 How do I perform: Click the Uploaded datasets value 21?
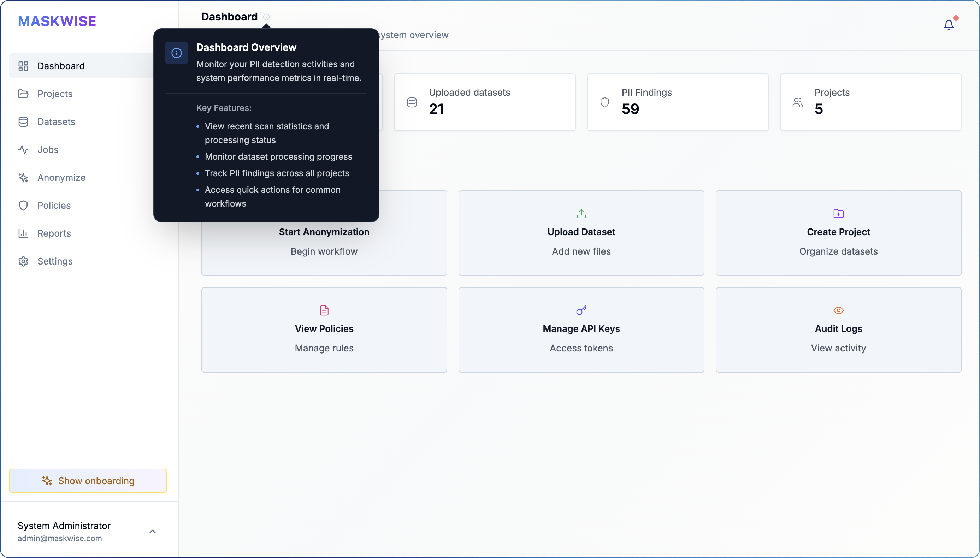(436, 109)
